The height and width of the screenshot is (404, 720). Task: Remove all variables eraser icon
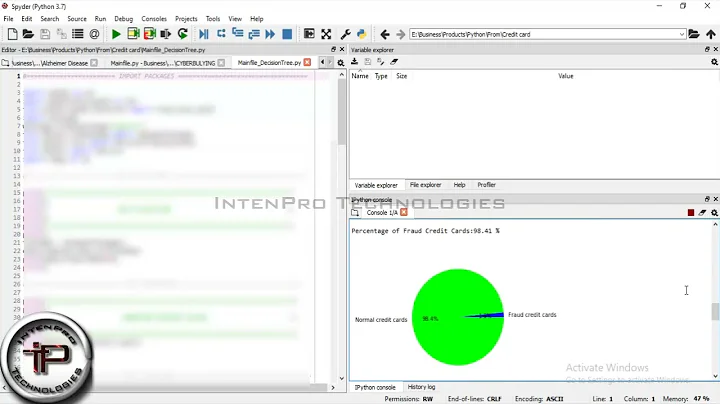(x=394, y=62)
